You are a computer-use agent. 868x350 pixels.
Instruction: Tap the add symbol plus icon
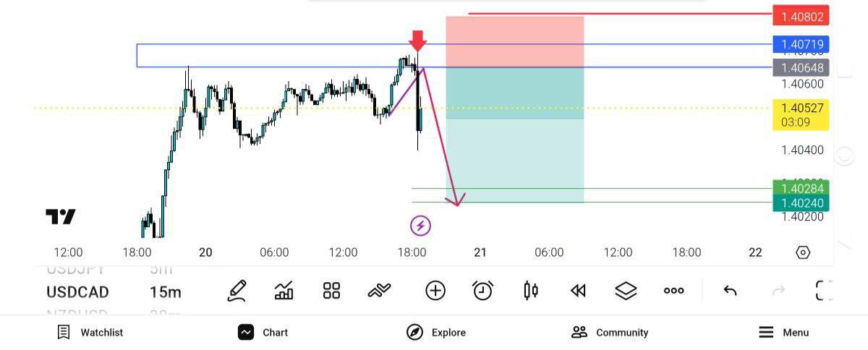[x=435, y=291]
